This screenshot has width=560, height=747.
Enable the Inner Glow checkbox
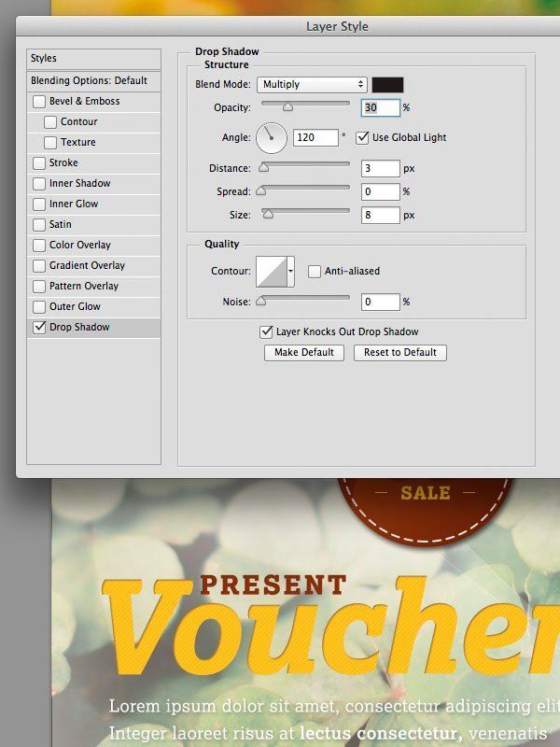tap(39, 204)
